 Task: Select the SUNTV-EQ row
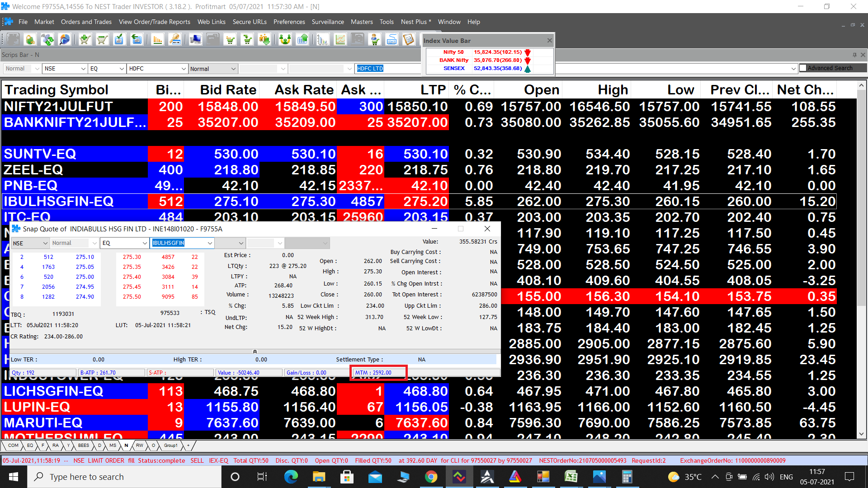pyautogui.click(x=419, y=154)
